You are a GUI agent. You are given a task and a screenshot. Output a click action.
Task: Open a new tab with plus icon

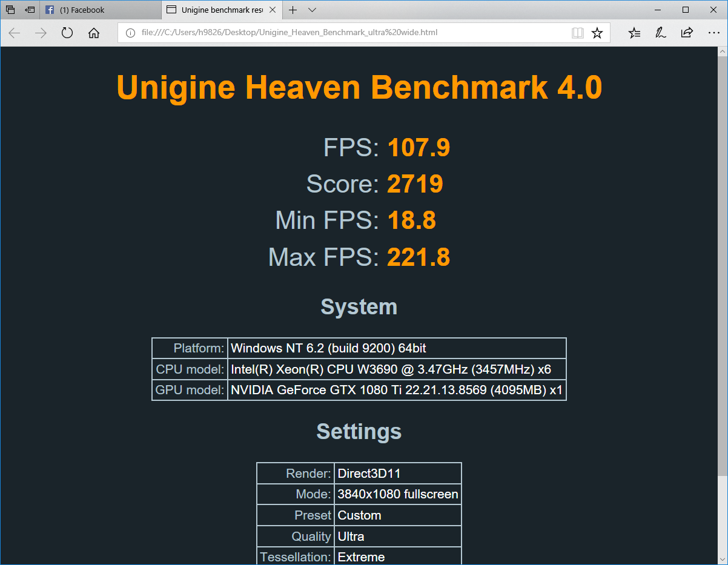[x=293, y=10]
